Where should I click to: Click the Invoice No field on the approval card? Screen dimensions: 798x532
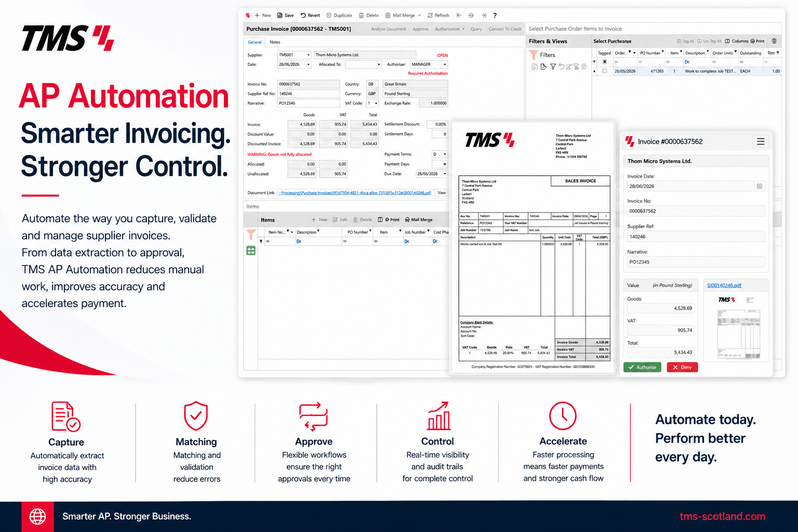tap(696, 211)
